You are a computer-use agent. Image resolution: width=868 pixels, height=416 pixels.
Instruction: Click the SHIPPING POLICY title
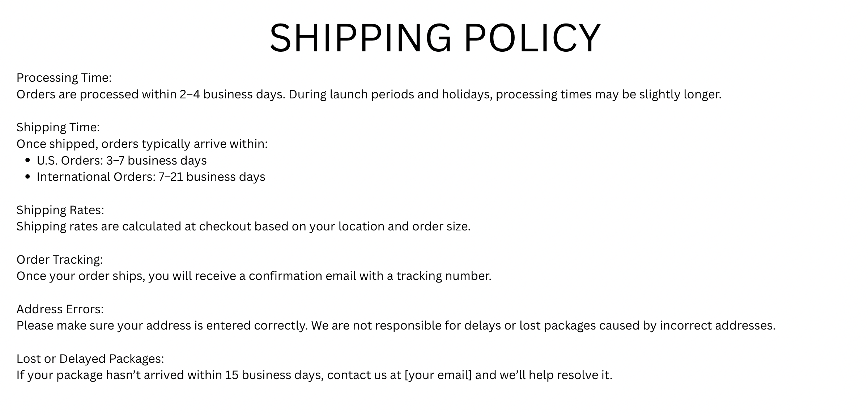(x=435, y=38)
